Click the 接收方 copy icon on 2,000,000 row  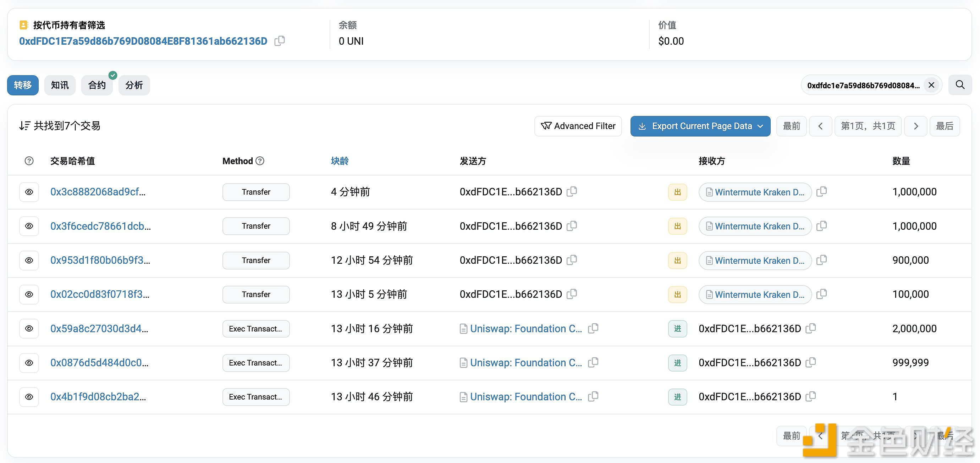(811, 328)
